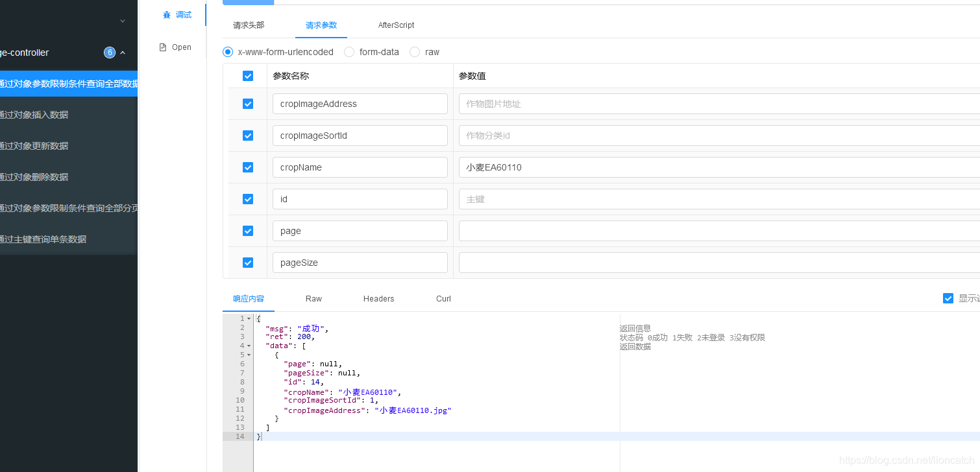Click the page parameter name field
The image size is (980, 472).
(360, 231)
